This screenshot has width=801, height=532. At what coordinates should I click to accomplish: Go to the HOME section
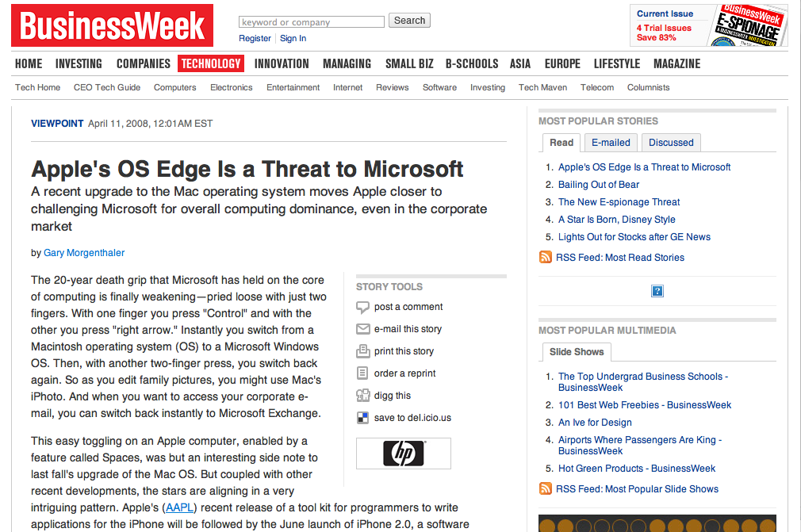coord(29,63)
